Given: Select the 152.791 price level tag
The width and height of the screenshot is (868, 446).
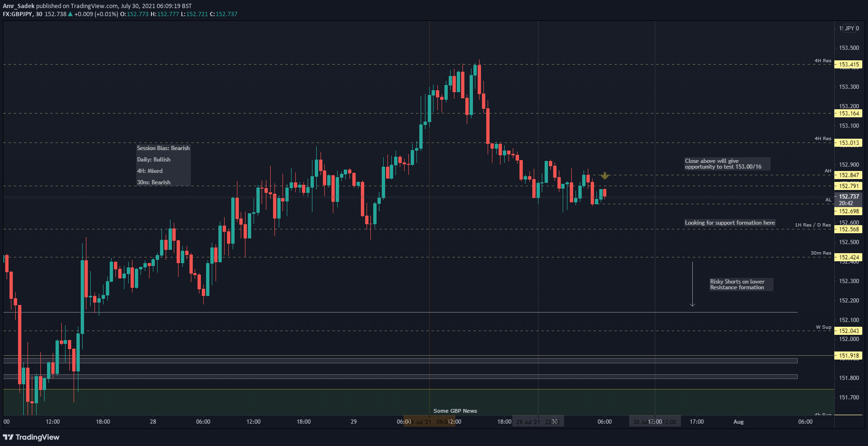Looking at the screenshot, I should [849, 186].
